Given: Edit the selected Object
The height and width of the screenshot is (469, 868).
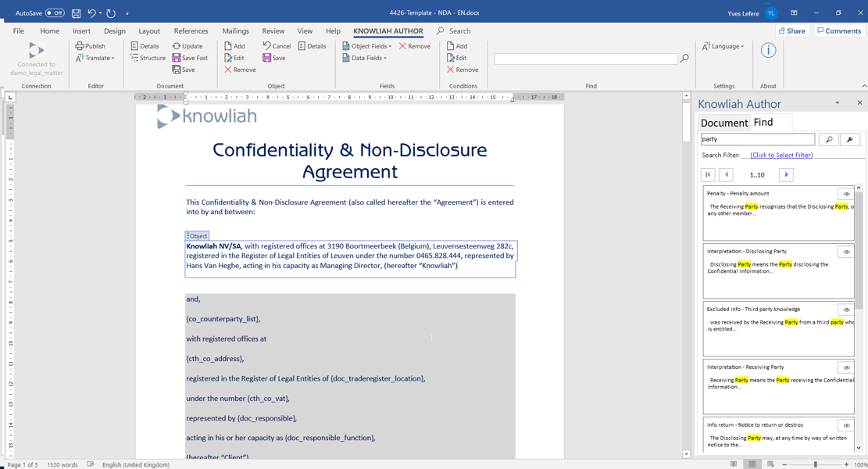Looking at the screenshot, I should click(234, 58).
